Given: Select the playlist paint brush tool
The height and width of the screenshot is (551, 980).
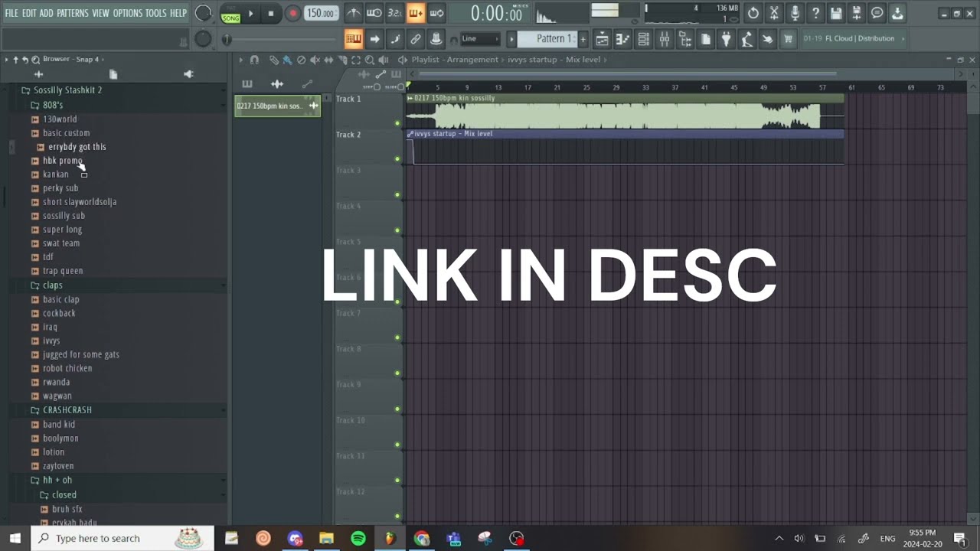Looking at the screenshot, I should 287,60.
